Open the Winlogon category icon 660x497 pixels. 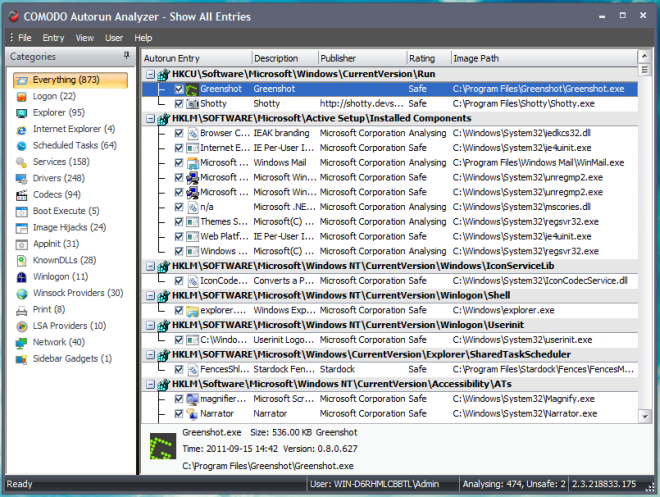tap(22, 277)
